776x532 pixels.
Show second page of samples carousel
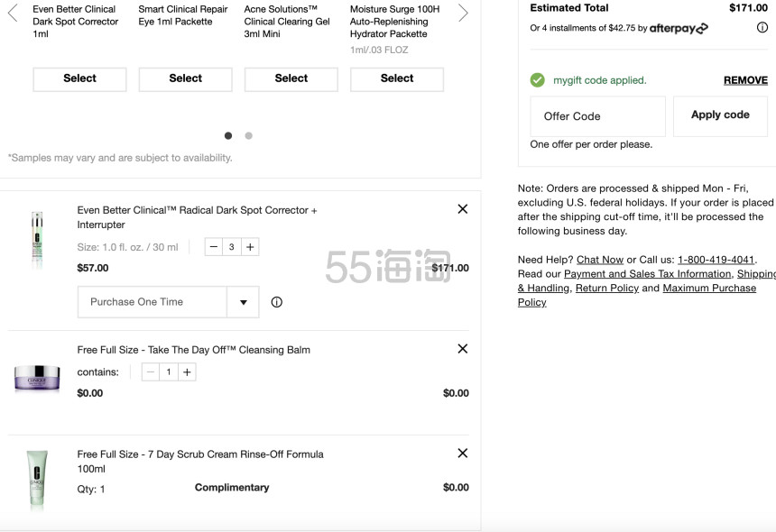pos(248,135)
